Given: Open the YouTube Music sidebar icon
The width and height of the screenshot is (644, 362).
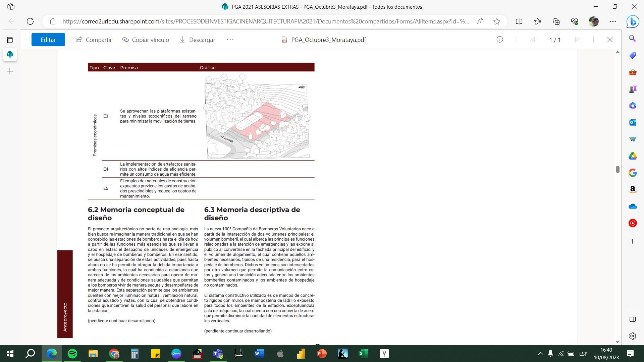Looking at the screenshot, I should pos(633,223).
